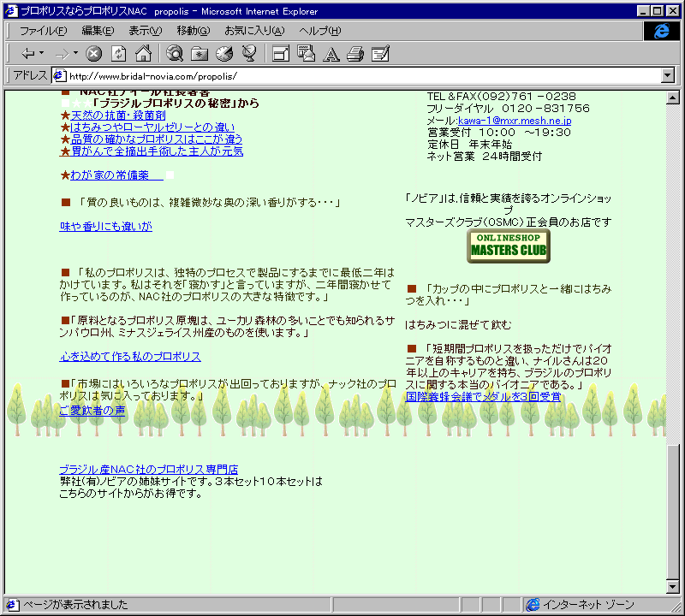This screenshot has width=685, height=616.
Task: Open the お気に入り(A) menu
Action: point(254,31)
